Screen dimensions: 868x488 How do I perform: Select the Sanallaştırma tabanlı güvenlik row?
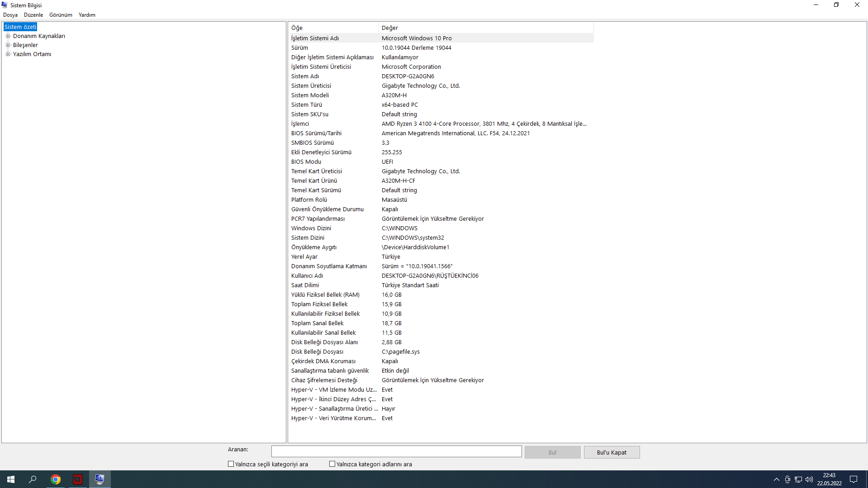pos(441,371)
